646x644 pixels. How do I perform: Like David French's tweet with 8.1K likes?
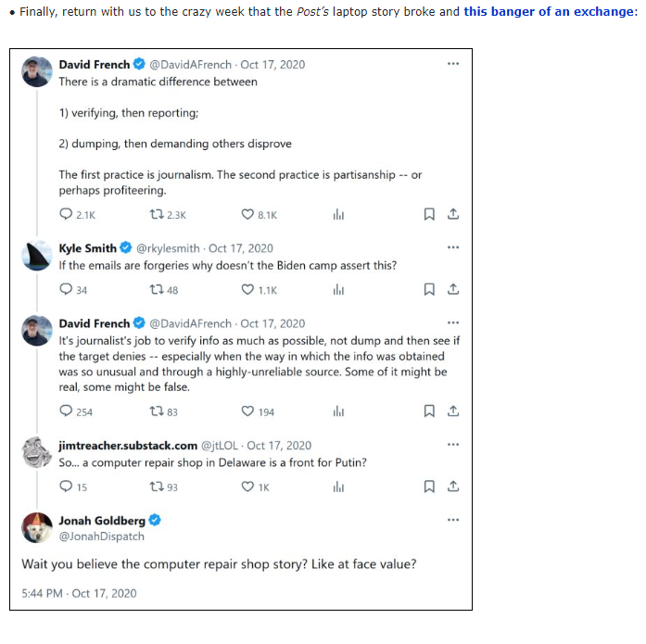coord(247,214)
